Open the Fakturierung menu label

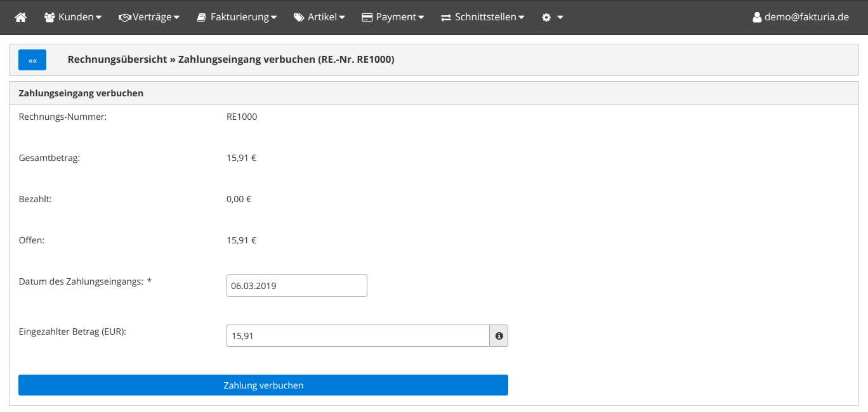pos(240,17)
